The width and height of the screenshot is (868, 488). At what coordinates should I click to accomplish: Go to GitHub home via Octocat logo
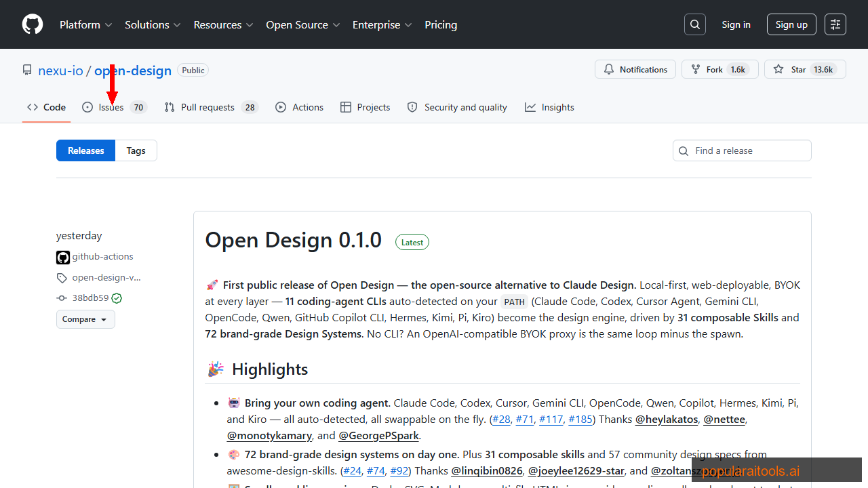tap(33, 24)
